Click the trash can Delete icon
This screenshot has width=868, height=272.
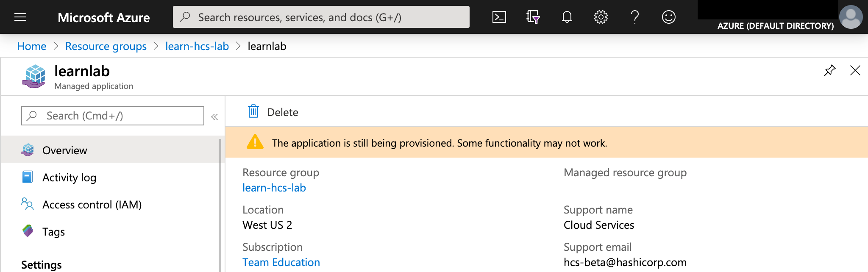pos(253,111)
